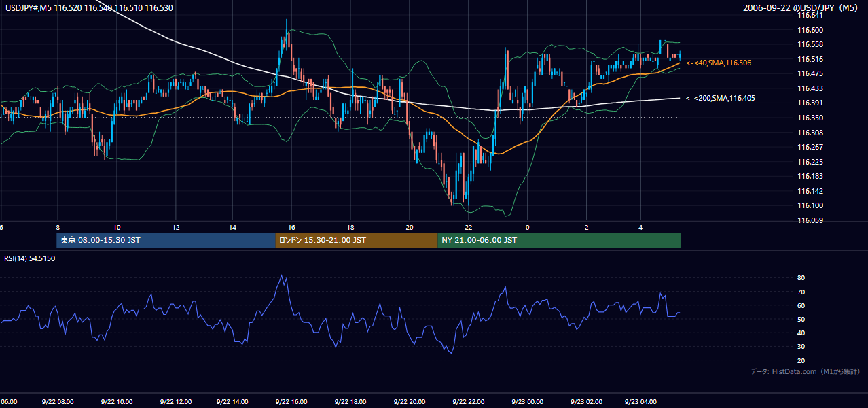This screenshot has width=868, height=408.
Task: Click the hour 10 tick under the price chart
Action: coord(117,227)
